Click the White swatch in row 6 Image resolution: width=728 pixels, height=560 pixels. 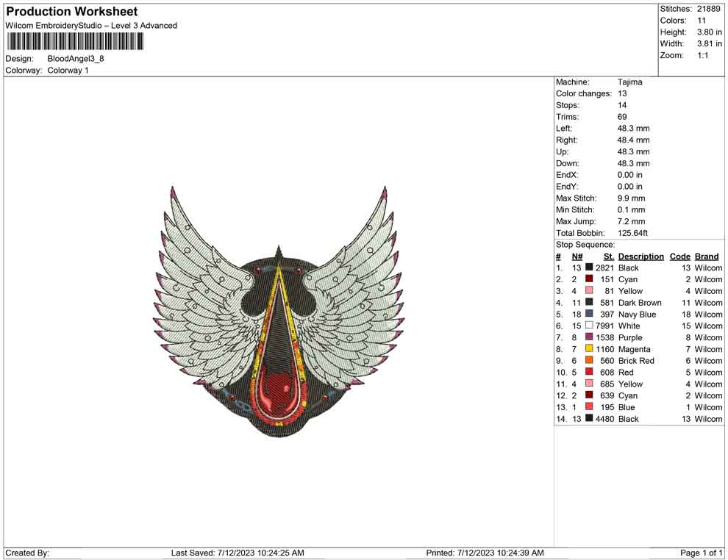click(589, 326)
